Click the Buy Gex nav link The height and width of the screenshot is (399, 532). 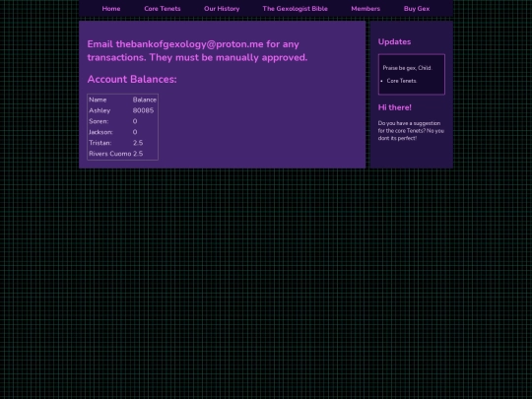[x=417, y=9]
